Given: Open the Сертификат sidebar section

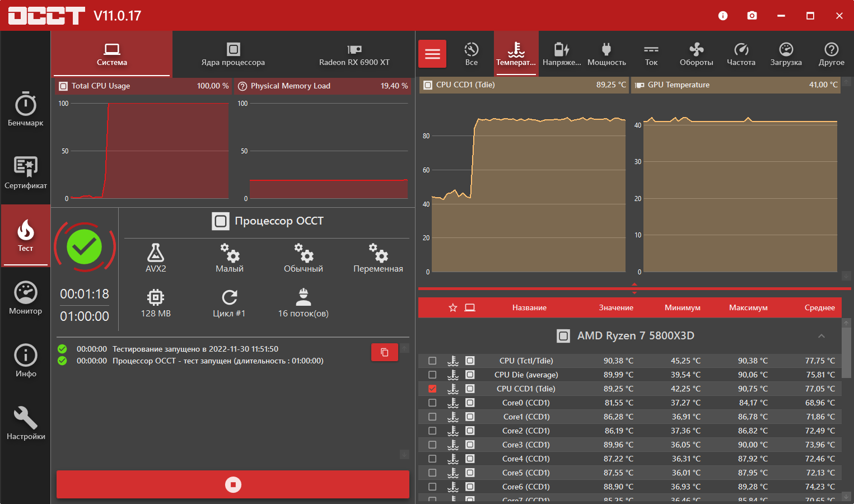Looking at the screenshot, I should point(25,172).
